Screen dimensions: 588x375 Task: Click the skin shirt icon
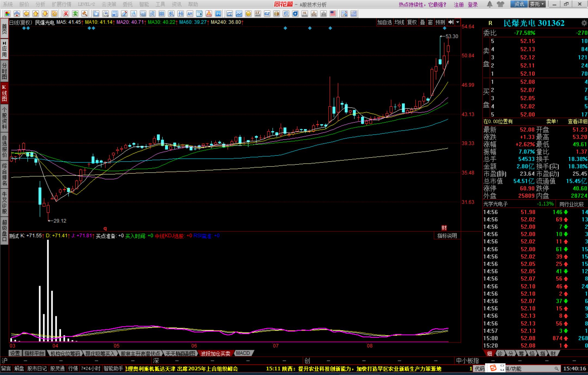(500, 4)
